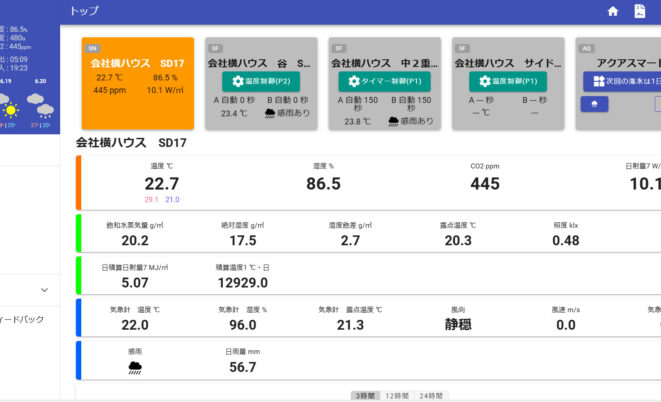Open the 会社横ハウス 谷 device card
The width and height of the screenshot is (661, 402).
(x=260, y=62)
